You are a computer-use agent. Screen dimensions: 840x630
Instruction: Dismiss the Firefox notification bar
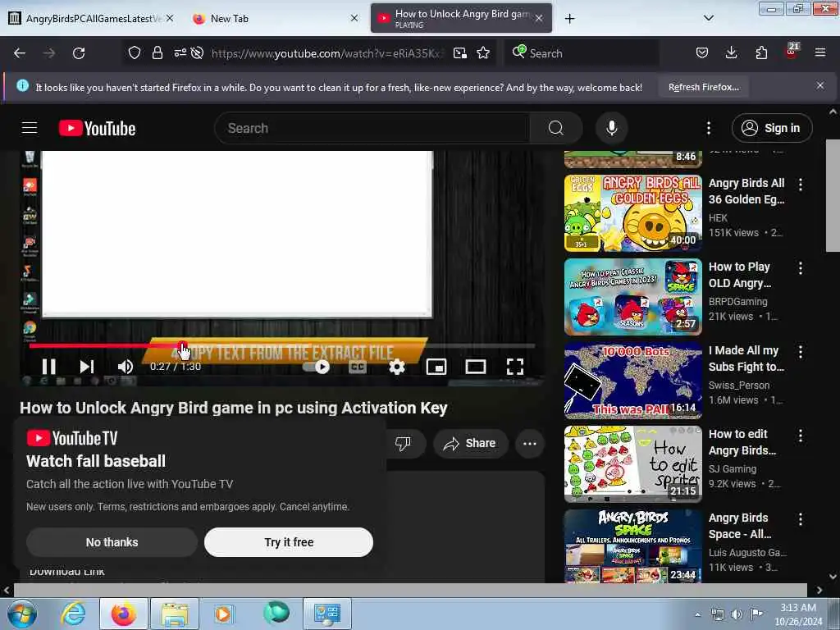click(x=820, y=85)
